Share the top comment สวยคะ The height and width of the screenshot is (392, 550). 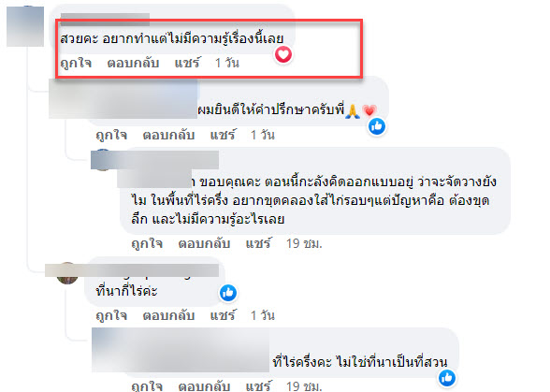pyautogui.click(x=187, y=64)
